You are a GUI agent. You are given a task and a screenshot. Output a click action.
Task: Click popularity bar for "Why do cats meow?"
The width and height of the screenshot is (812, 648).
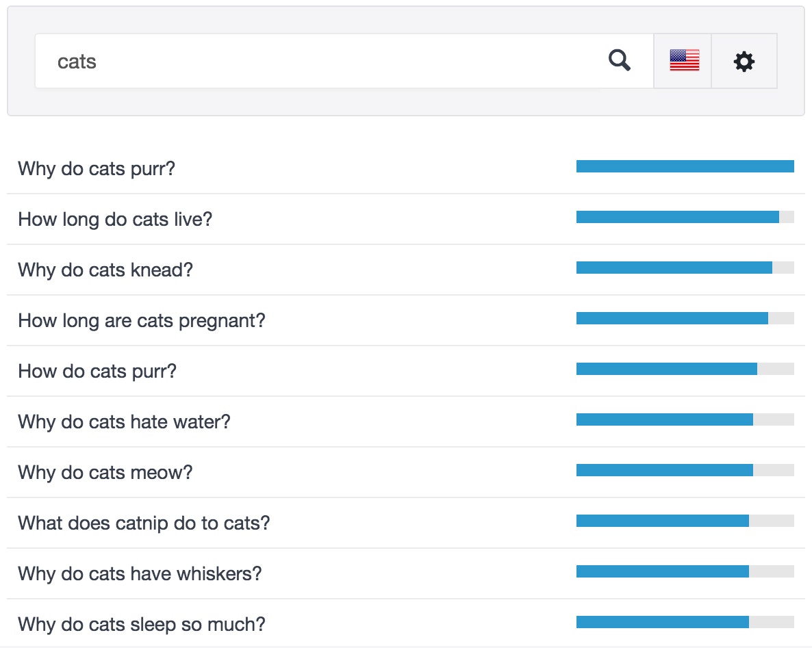[685, 470]
